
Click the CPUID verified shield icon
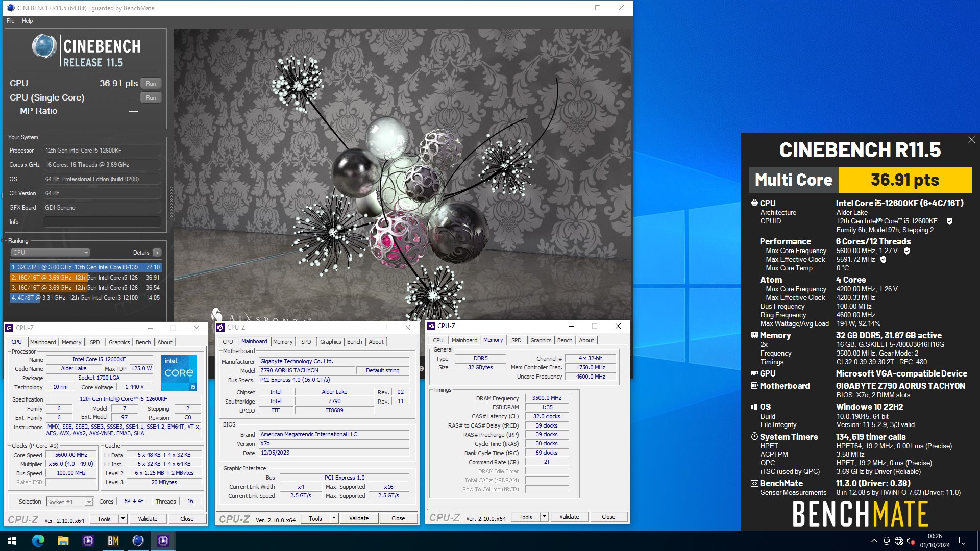point(949,221)
